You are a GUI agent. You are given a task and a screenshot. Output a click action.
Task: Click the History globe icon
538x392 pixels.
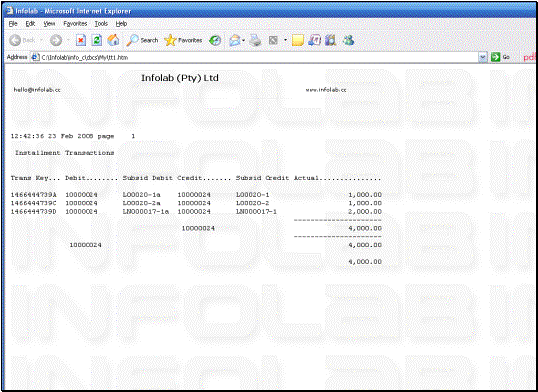point(215,41)
